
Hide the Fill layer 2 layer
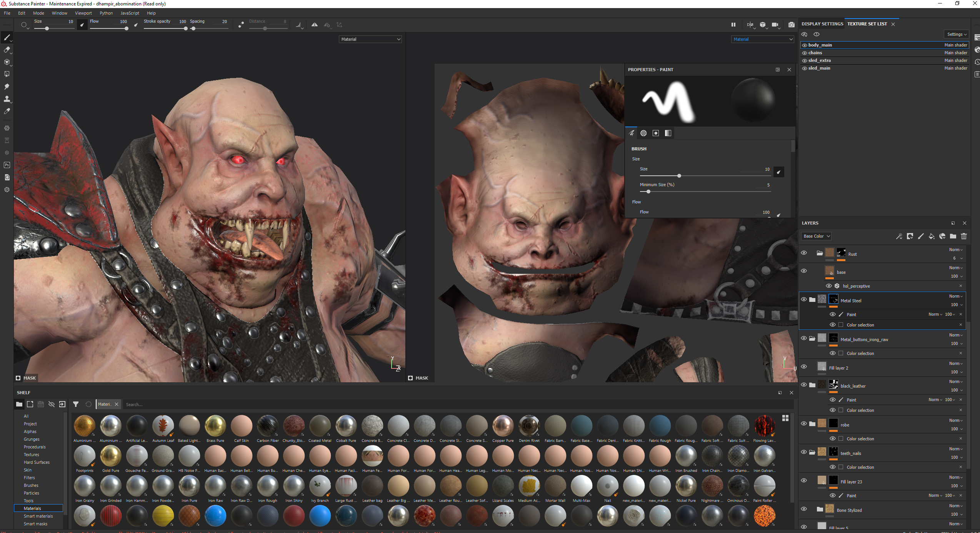[x=804, y=366]
